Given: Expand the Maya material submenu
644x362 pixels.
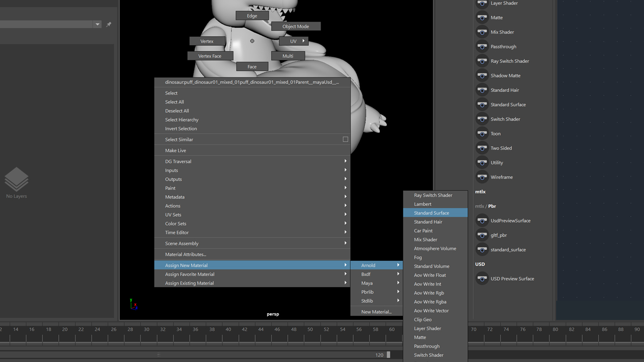Looking at the screenshot, I should pos(376,284).
